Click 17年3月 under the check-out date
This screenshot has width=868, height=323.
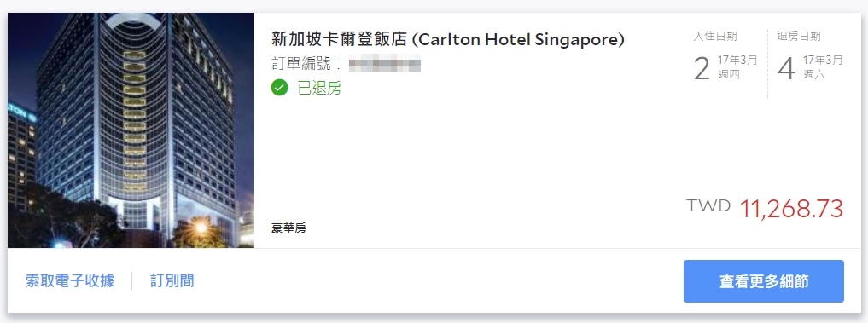pyautogui.click(x=823, y=61)
